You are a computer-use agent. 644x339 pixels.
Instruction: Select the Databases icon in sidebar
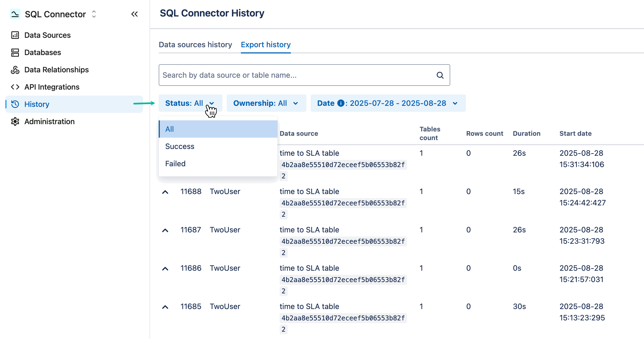[x=15, y=52]
